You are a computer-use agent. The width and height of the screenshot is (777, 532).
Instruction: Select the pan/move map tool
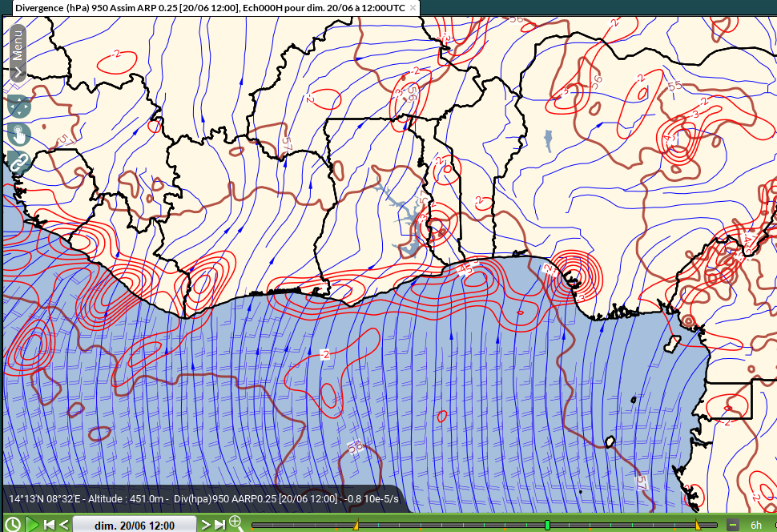pos(19,107)
